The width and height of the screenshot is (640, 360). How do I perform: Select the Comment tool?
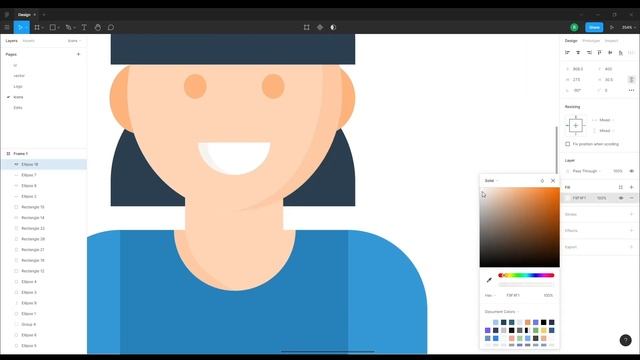tap(111, 27)
